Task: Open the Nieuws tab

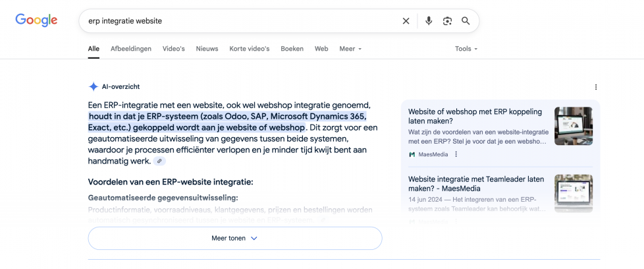Action: click(x=207, y=49)
